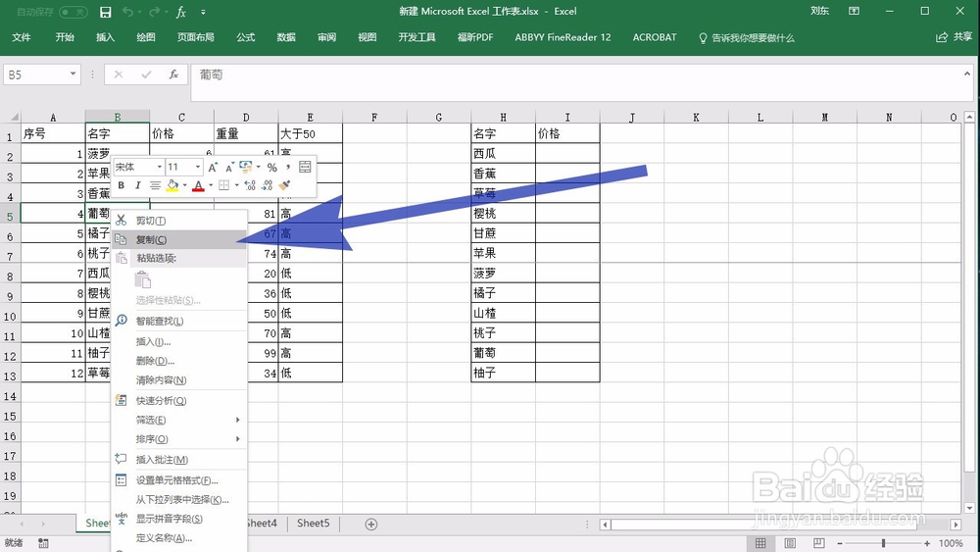Choose 复制(C) in context menu
Screen dimensions: 980x552
point(179,239)
